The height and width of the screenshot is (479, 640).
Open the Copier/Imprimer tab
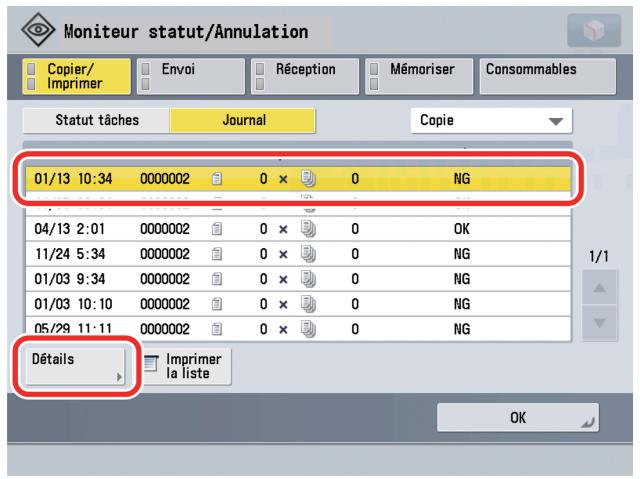[77, 77]
